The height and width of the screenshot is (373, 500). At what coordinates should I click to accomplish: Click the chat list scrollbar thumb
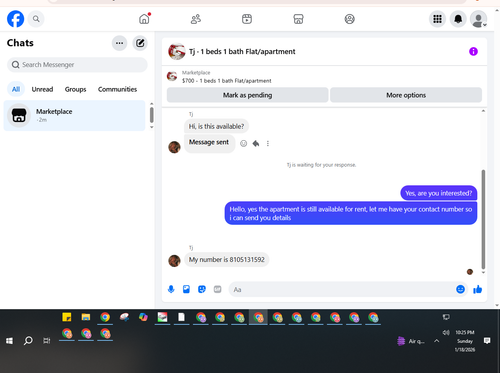[x=152, y=115]
